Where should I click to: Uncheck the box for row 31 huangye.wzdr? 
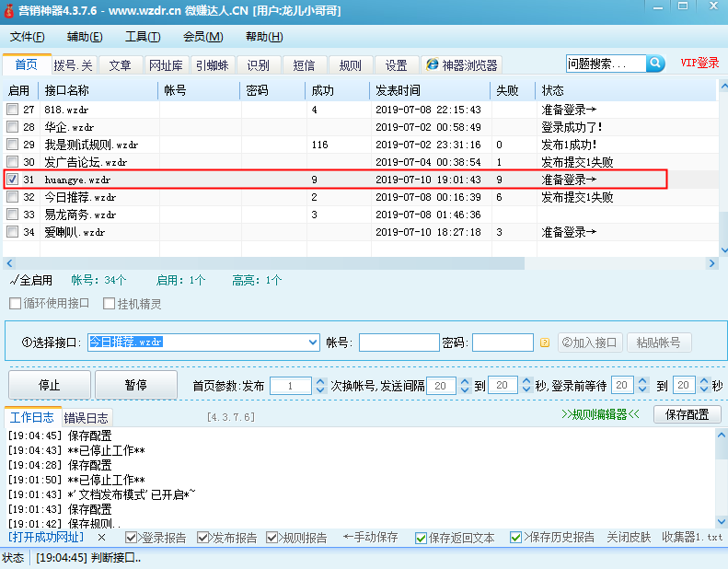(13, 180)
